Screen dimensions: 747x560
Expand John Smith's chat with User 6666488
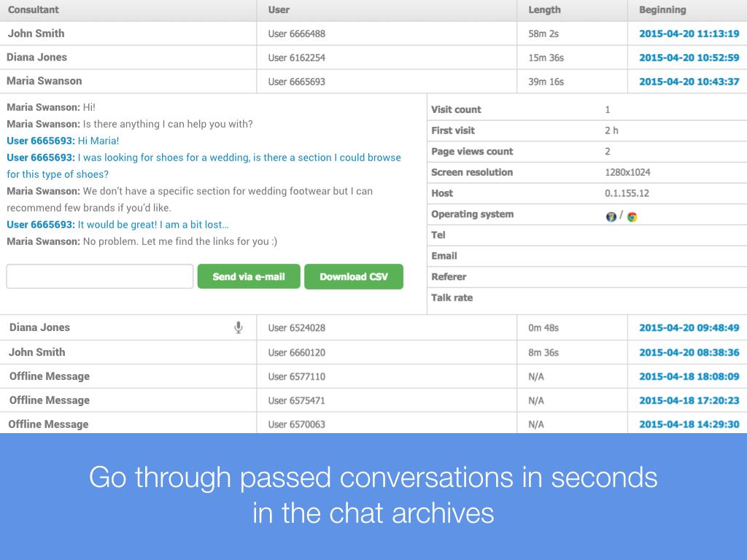36,34
